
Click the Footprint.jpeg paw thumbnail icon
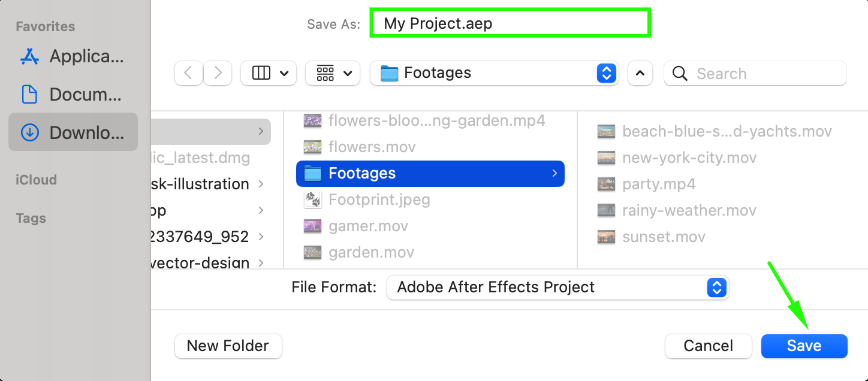[312, 199]
